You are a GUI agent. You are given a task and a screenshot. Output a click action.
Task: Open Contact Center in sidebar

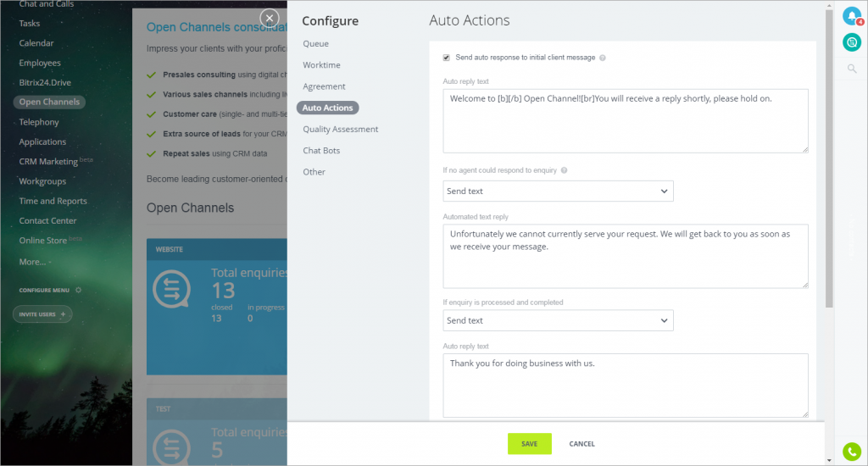[47, 221]
